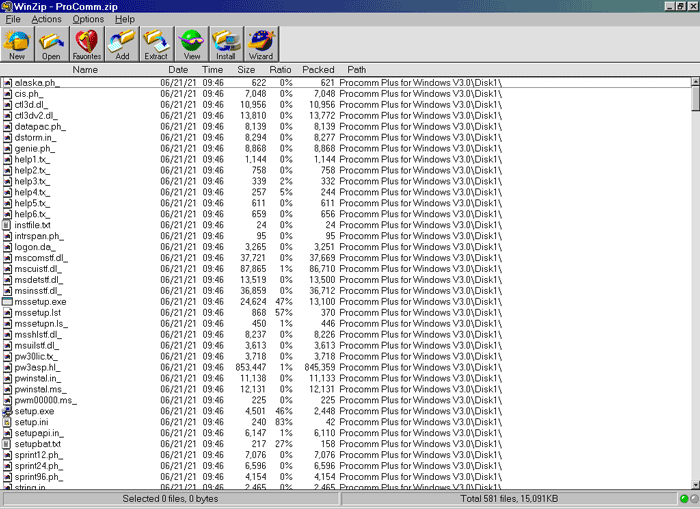Launch the WinZip Wizard icon

click(x=260, y=44)
